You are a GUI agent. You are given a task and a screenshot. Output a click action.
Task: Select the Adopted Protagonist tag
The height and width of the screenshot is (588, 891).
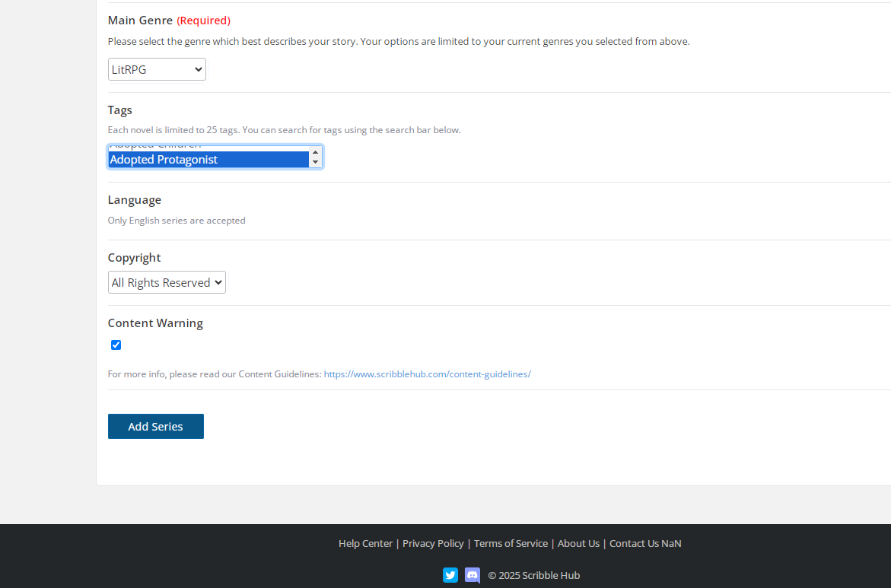pos(207,160)
